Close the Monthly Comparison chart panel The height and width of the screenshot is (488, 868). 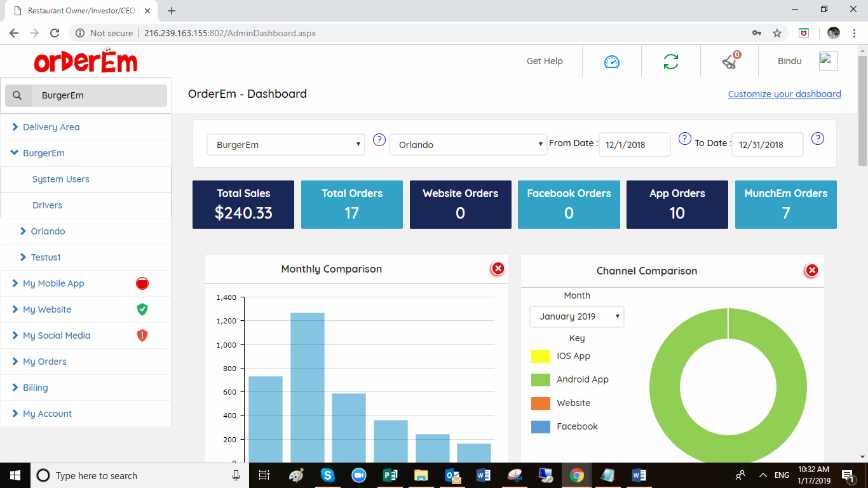coord(498,269)
